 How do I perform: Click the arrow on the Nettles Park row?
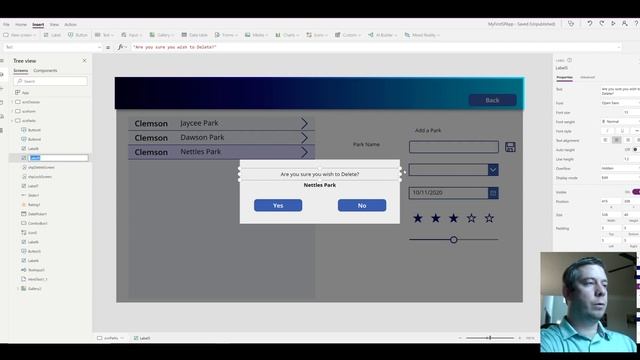(304, 152)
